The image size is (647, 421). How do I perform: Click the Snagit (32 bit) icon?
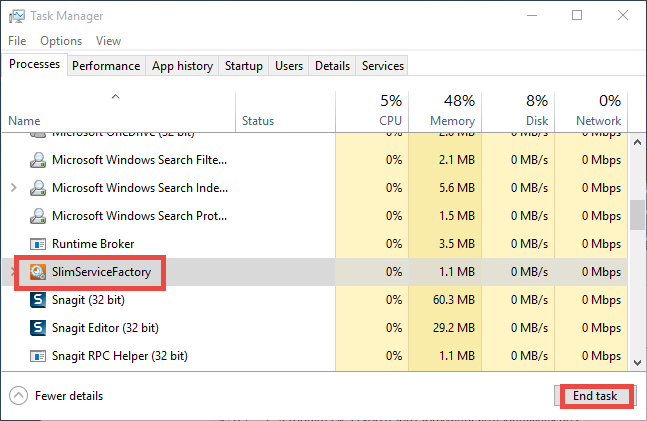(x=38, y=300)
